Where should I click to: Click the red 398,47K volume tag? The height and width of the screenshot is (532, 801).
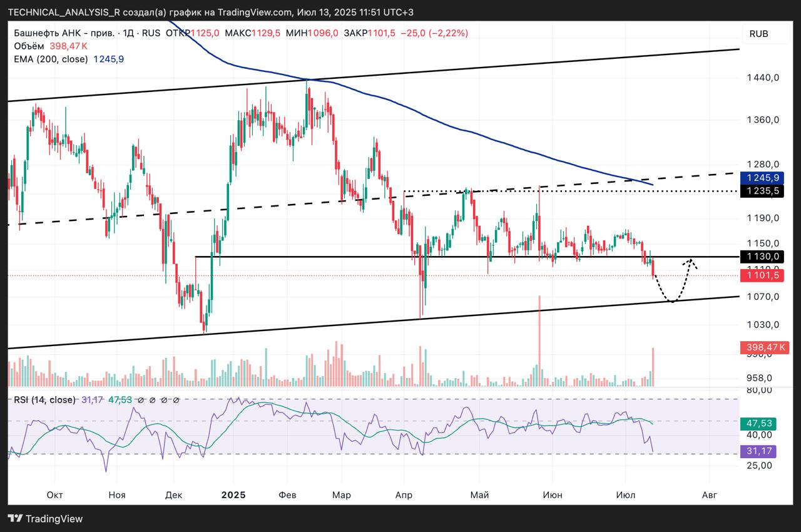[763, 347]
